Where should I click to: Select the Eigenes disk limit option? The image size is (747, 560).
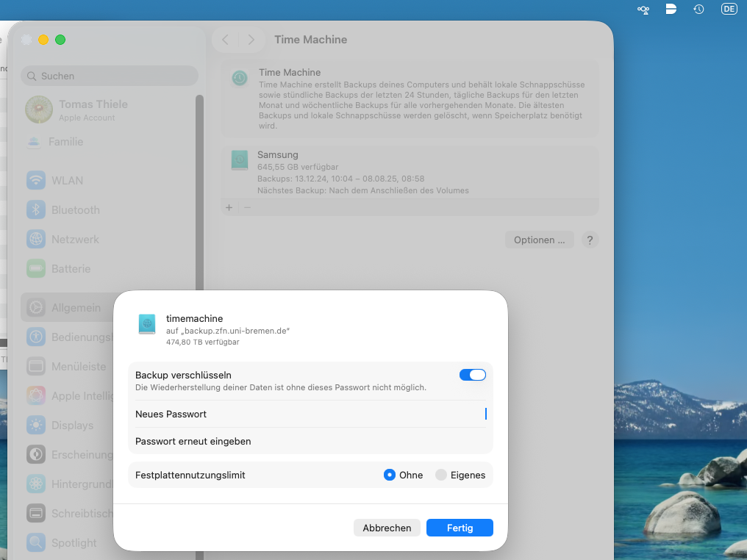pyautogui.click(x=441, y=475)
